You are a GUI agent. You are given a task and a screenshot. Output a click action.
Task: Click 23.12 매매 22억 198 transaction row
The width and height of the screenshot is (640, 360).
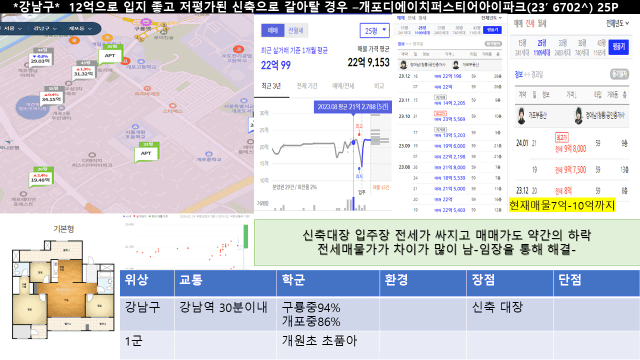(450, 76)
